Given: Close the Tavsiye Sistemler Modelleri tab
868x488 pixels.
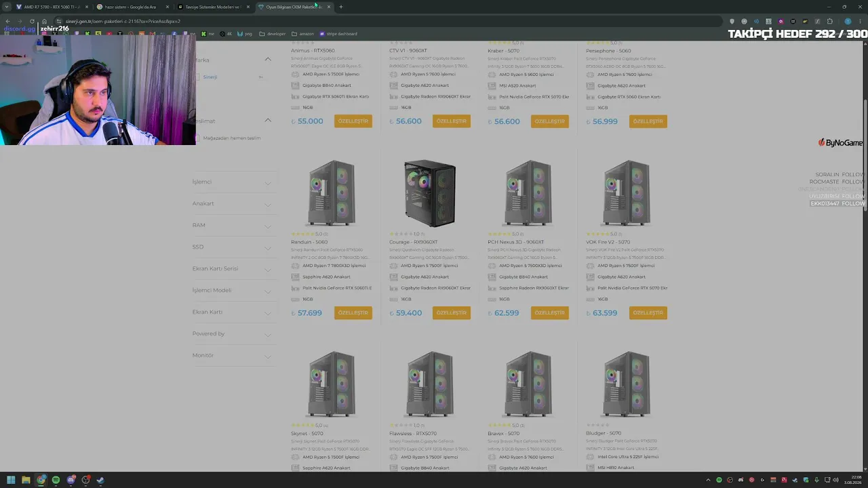Looking at the screenshot, I should [x=248, y=7].
